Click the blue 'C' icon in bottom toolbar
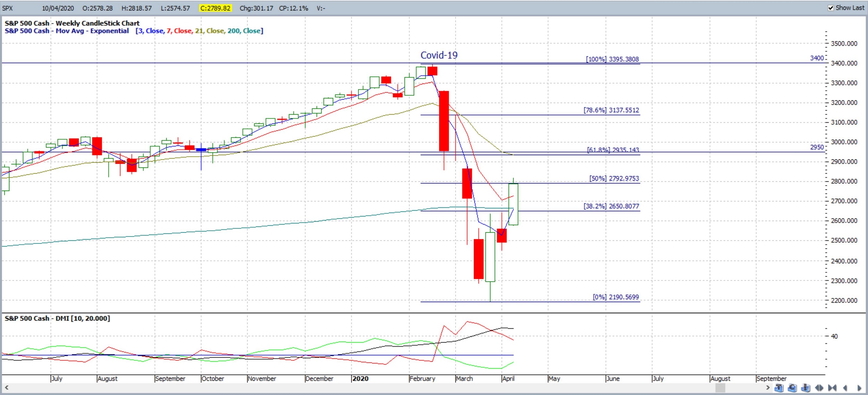 (792, 388)
